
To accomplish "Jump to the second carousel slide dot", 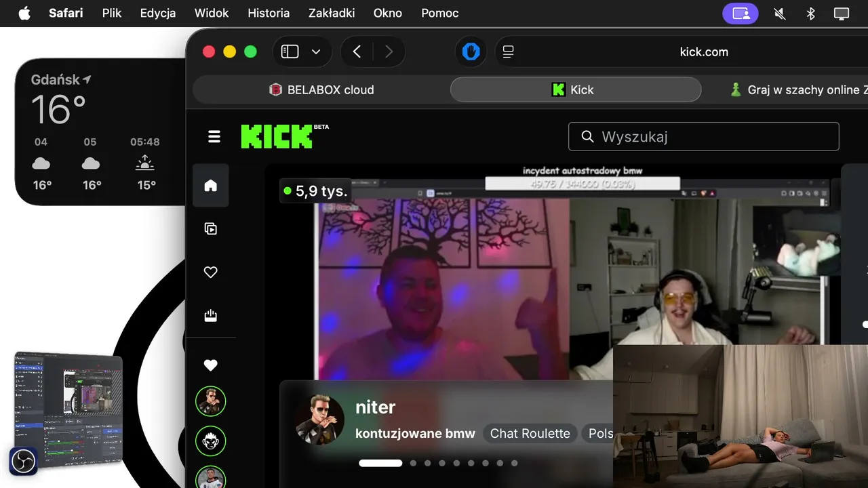I will coord(413,464).
